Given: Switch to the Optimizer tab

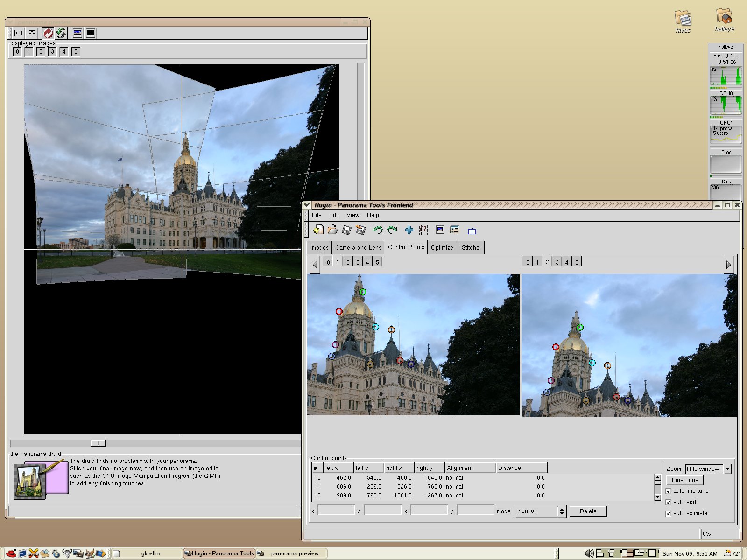Looking at the screenshot, I should 443,248.
